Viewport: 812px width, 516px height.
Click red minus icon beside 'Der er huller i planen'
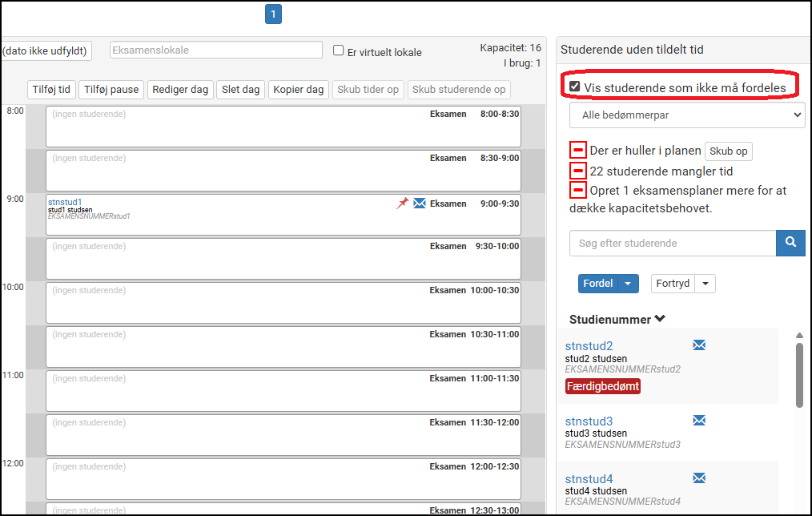point(577,151)
